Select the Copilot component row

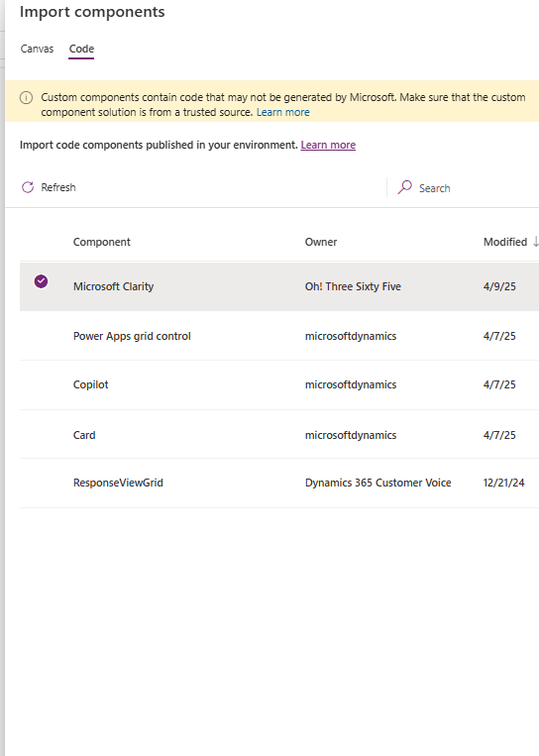pyautogui.click(x=279, y=385)
